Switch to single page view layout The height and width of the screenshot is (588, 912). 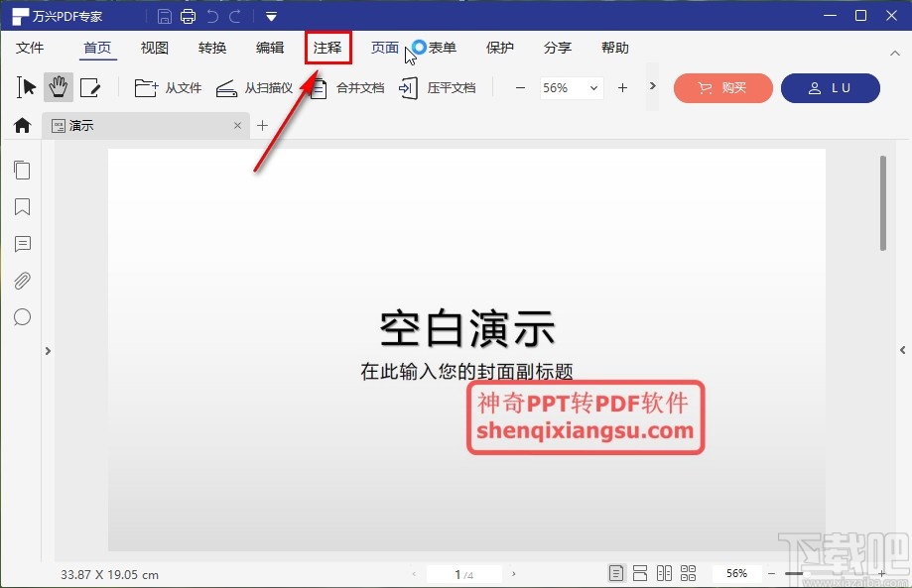[616, 572]
